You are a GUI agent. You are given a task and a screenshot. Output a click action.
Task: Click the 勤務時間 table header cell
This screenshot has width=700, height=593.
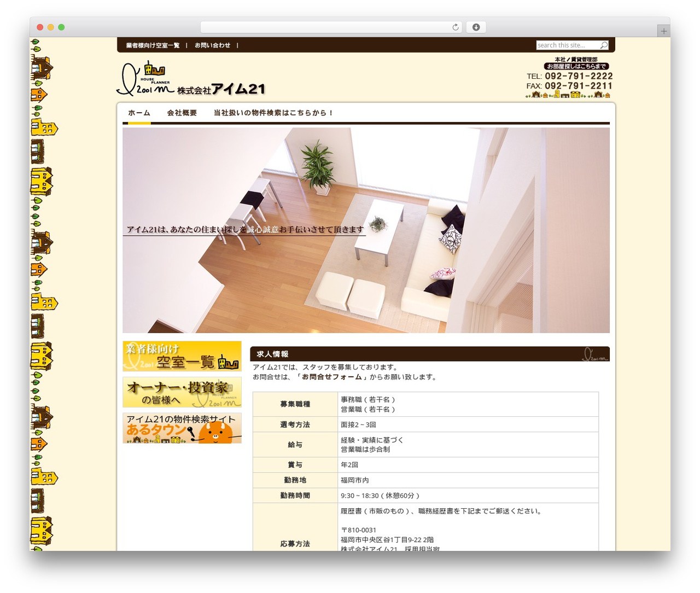(x=295, y=496)
